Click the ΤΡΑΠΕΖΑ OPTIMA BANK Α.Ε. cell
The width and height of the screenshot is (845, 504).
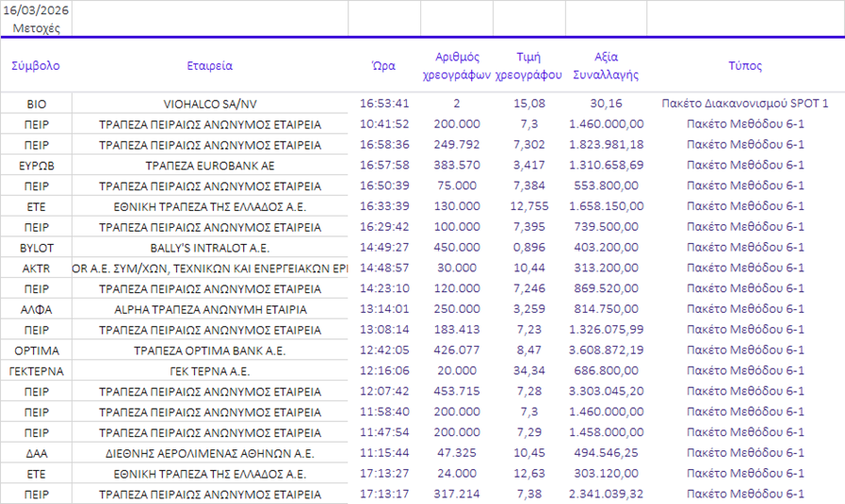click(x=210, y=350)
